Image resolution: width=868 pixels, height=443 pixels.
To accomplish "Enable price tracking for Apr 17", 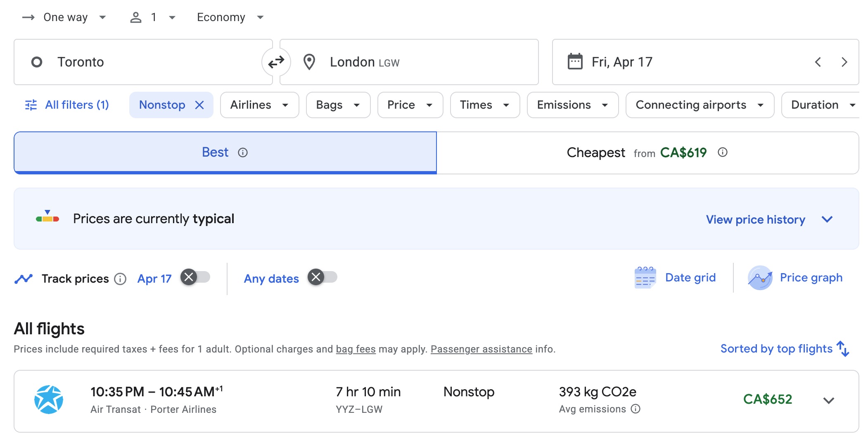I will (x=195, y=277).
